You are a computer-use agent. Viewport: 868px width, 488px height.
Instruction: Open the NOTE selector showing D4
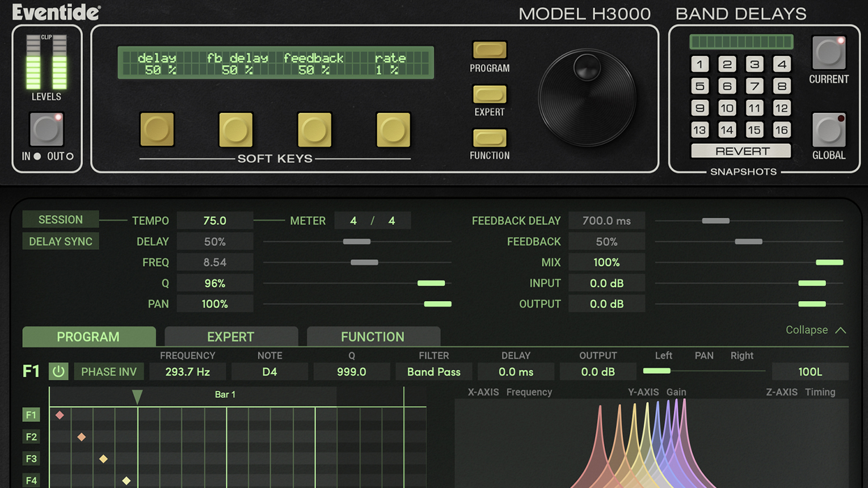(x=269, y=372)
